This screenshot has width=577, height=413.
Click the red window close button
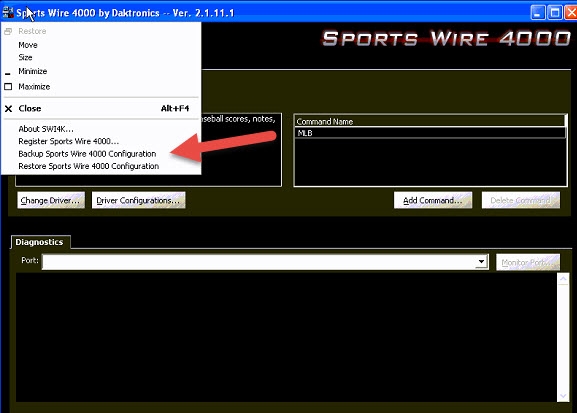coord(571,13)
